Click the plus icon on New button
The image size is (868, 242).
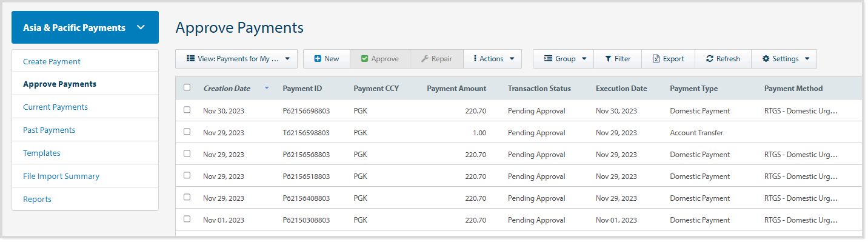point(317,59)
